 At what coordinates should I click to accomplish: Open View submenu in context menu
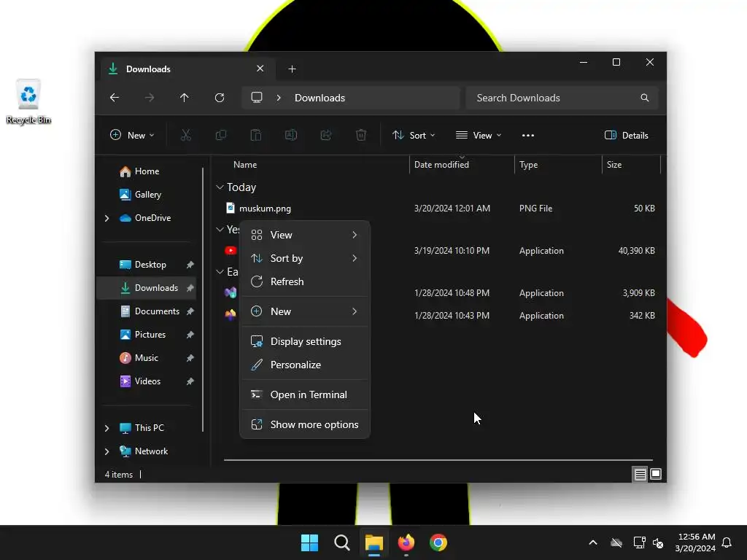pos(305,235)
